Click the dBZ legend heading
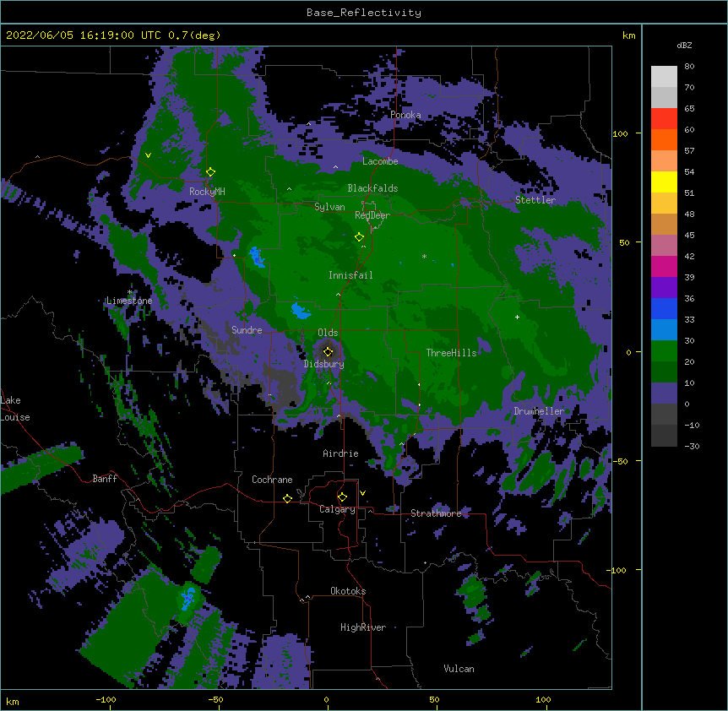The height and width of the screenshot is (711, 728). [x=684, y=46]
